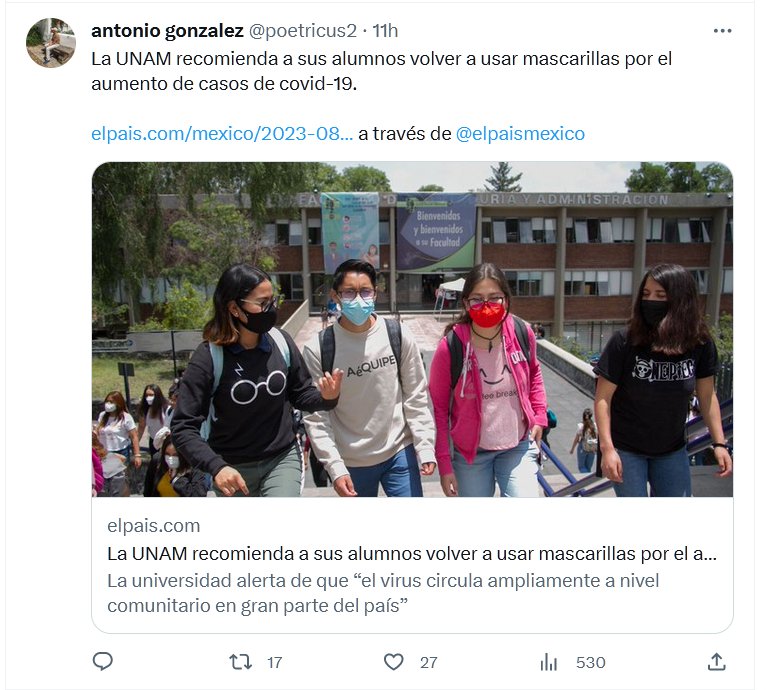Open the elpais.com/mexico/2023-08... link
Screen dimensions: 766x690
(222, 133)
